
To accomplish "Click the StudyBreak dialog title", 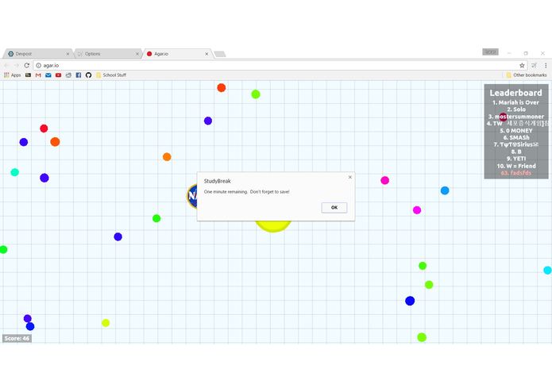I will [x=217, y=181].
